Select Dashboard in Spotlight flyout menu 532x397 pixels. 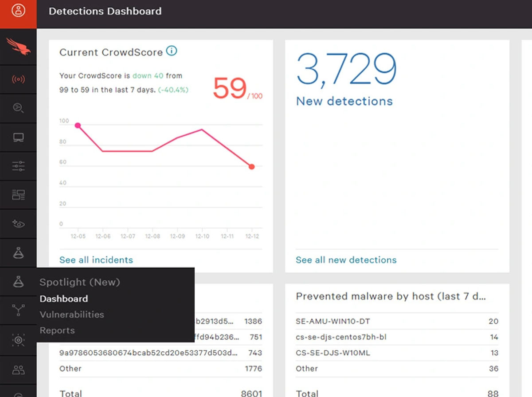(64, 299)
